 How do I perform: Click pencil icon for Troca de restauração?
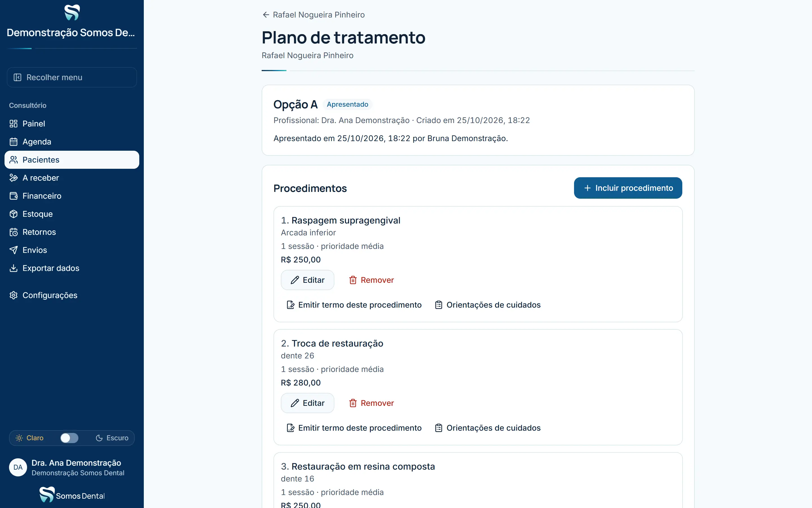[295, 403]
